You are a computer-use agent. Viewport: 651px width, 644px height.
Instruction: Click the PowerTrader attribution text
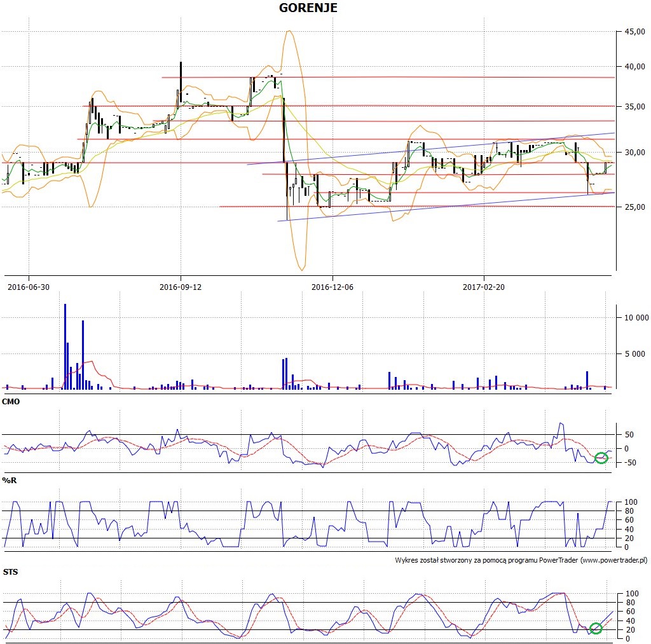(521, 560)
